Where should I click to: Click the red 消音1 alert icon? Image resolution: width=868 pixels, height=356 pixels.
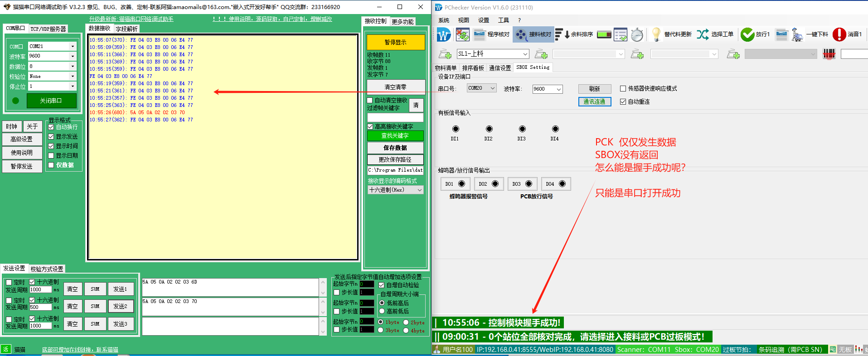click(x=839, y=34)
